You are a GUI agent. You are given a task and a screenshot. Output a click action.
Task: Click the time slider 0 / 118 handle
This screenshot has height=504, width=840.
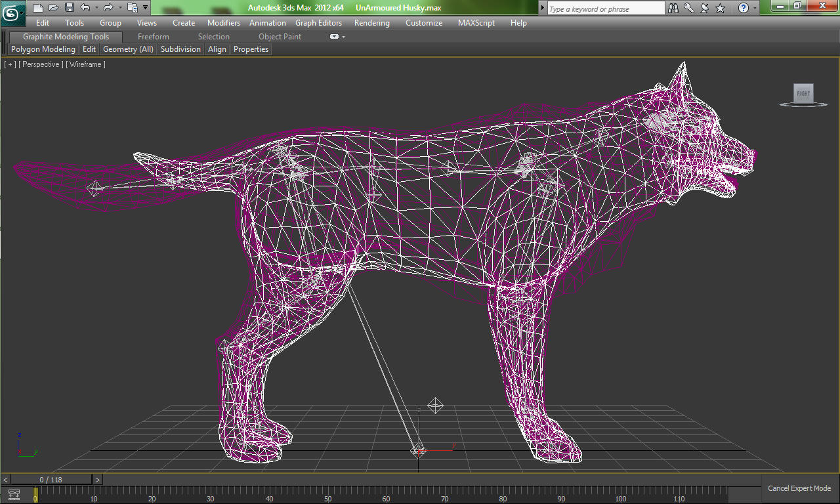tap(51, 480)
